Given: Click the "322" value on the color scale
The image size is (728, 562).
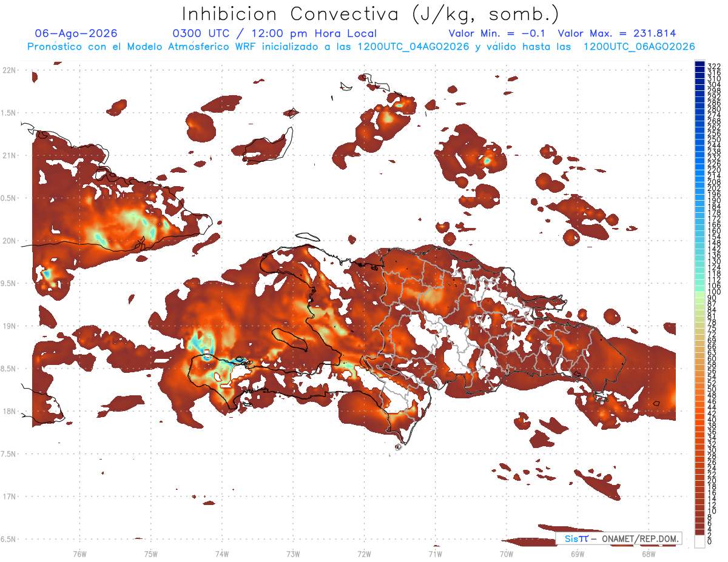Looking at the screenshot, I should (713, 66).
